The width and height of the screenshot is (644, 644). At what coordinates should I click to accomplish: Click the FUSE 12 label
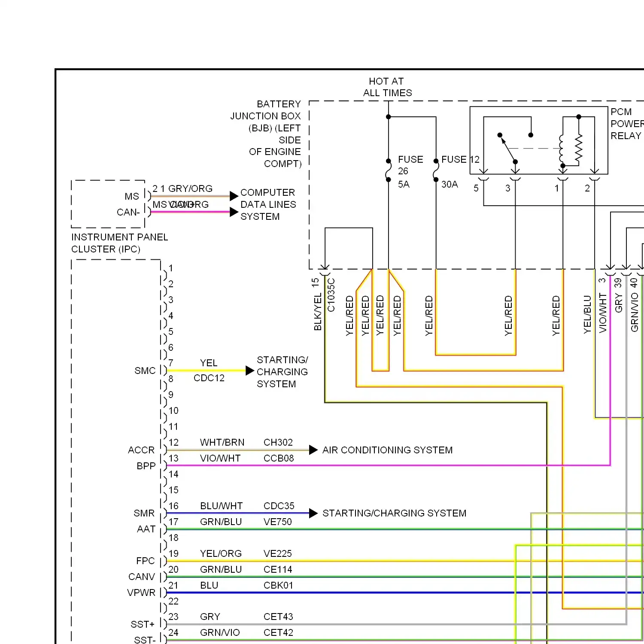click(x=460, y=159)
